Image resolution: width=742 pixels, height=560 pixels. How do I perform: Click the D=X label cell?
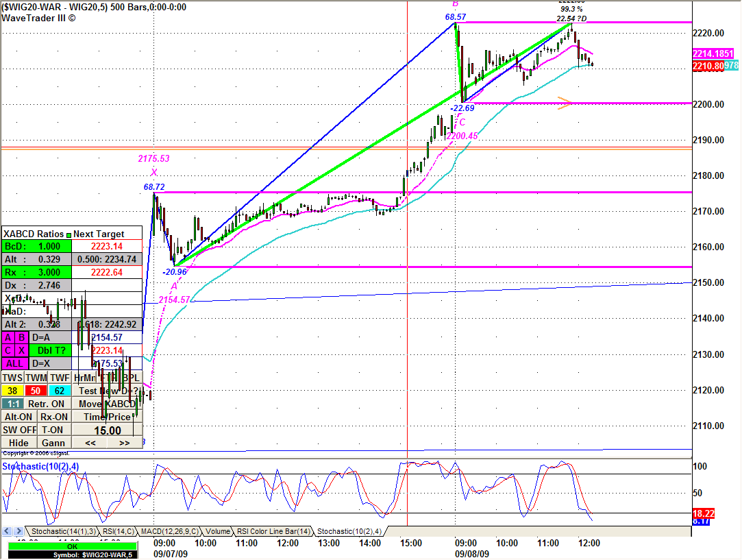(50, 363)
